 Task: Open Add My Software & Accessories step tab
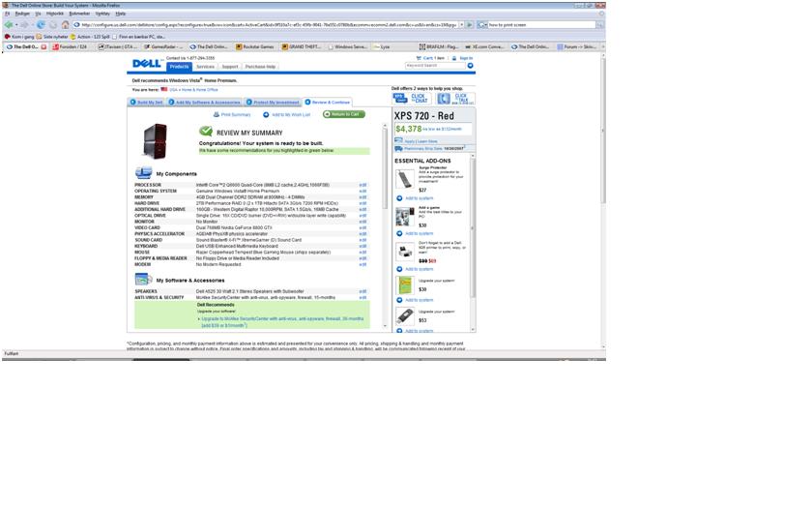point(204,103)
